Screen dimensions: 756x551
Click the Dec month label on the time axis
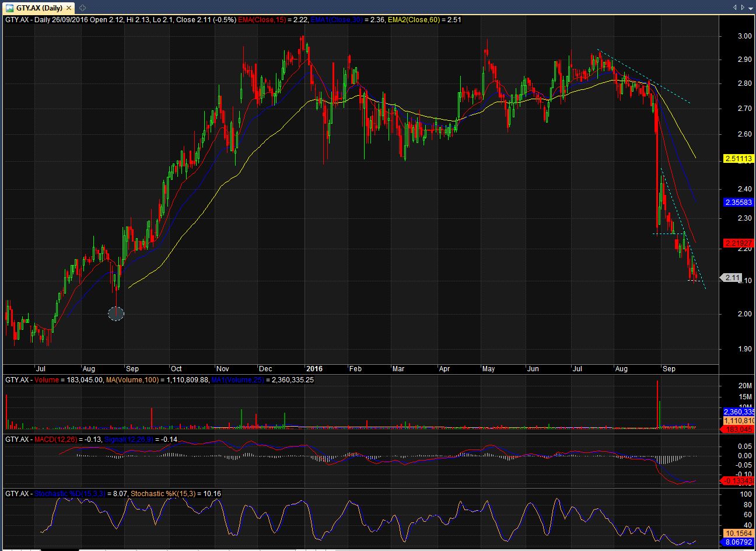point(265,369)
